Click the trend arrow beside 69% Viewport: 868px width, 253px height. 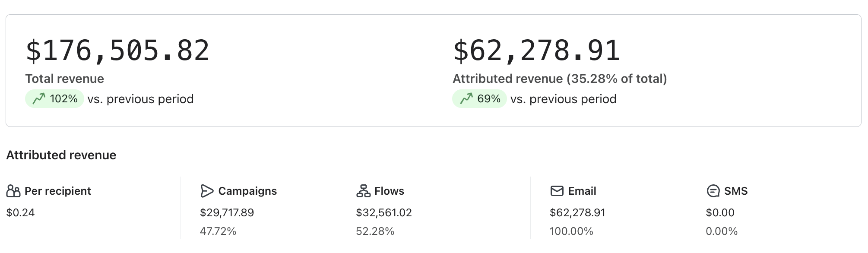[x=466, y=99]
